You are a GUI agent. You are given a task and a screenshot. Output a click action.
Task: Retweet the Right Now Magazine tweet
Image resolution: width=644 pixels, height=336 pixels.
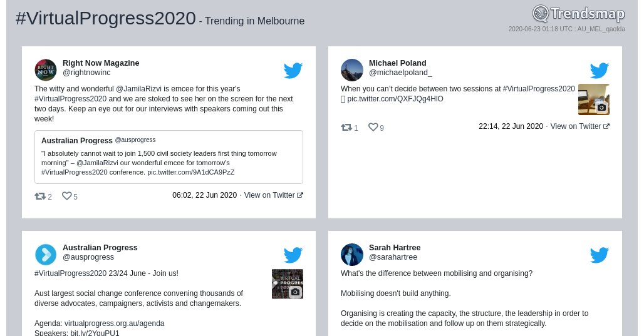tap(40, 196)
